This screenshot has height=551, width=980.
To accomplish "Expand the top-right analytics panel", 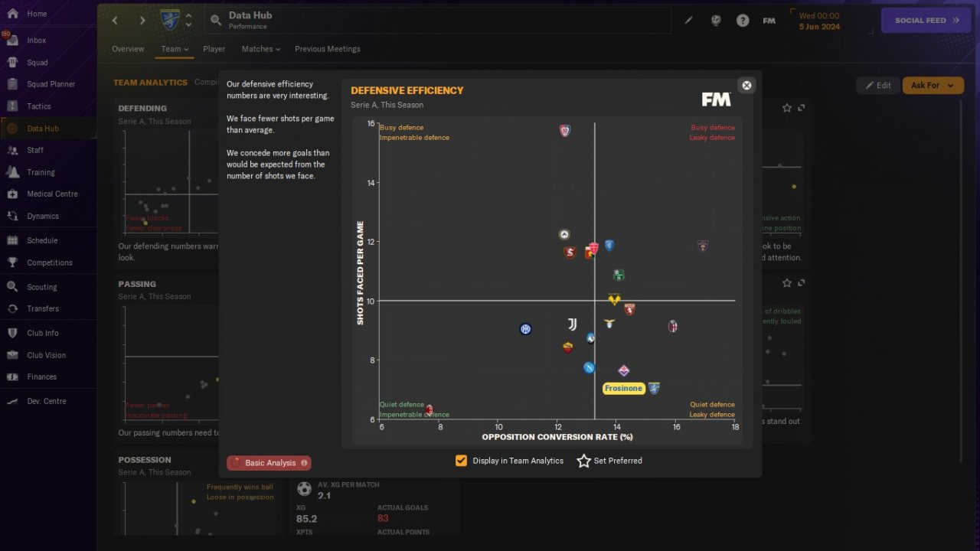I will click(802, 108).
